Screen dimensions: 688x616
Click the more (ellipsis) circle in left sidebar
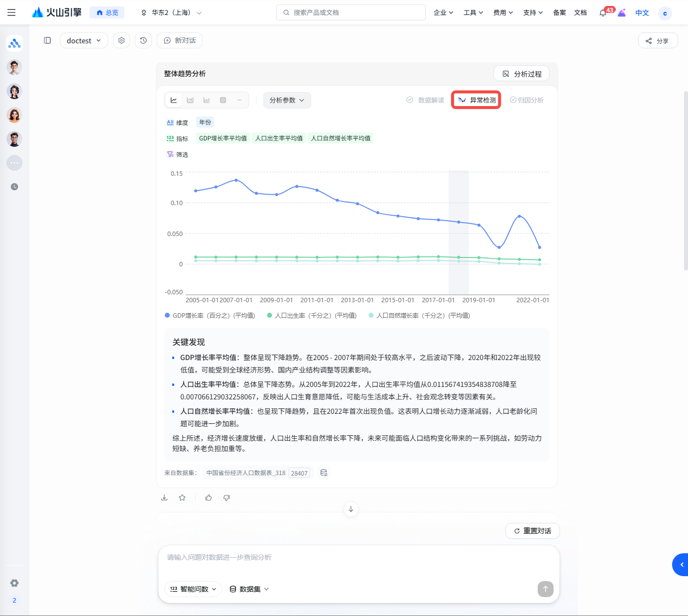[14, 163]
